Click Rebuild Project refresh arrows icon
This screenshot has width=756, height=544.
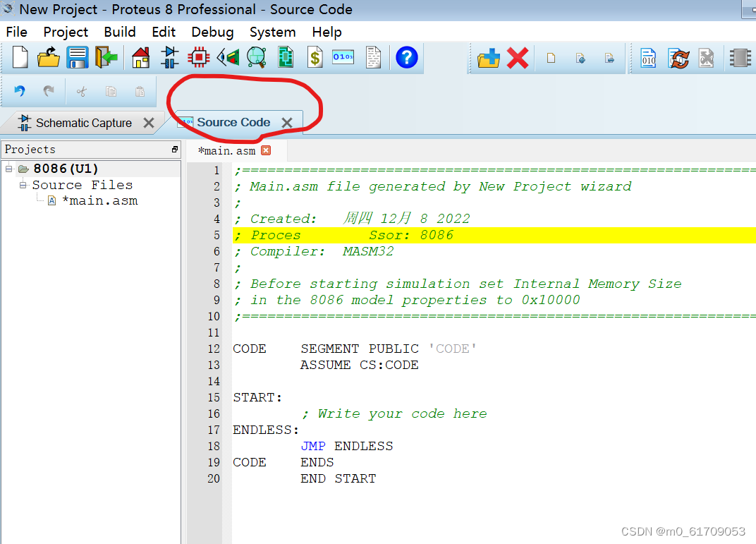point(678,58)
